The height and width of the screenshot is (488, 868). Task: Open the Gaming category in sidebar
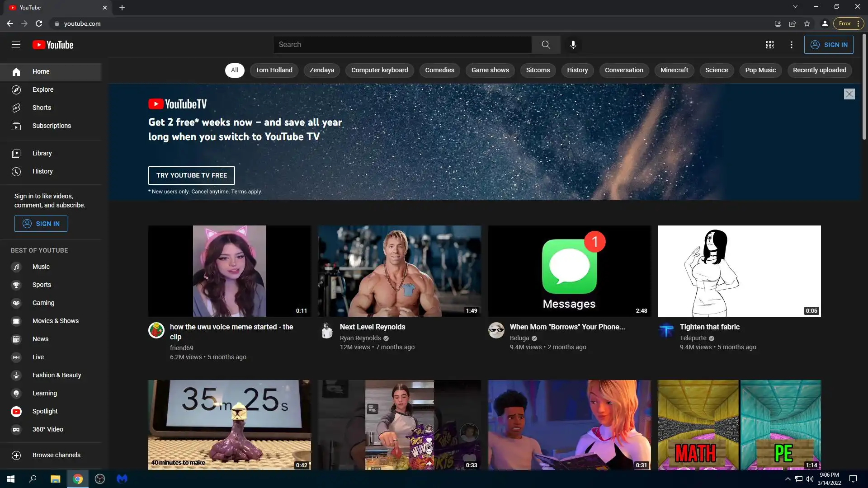[43, 303]
